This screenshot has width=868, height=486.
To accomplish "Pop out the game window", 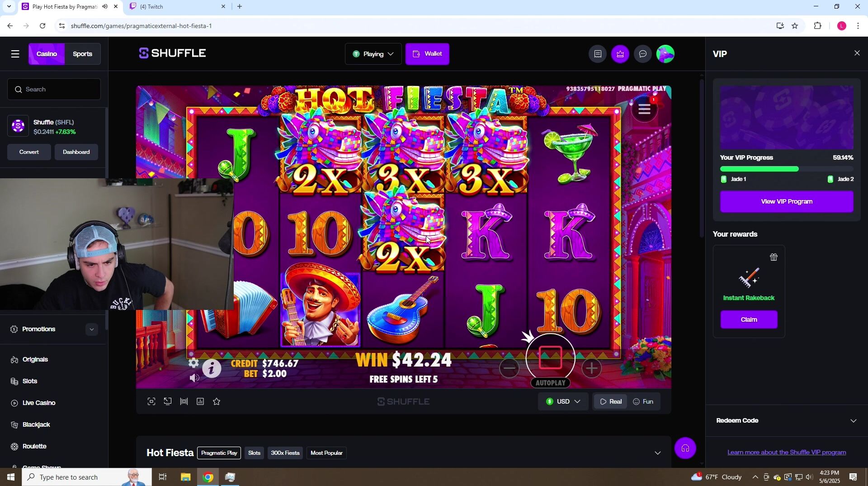I will point(168,401).
